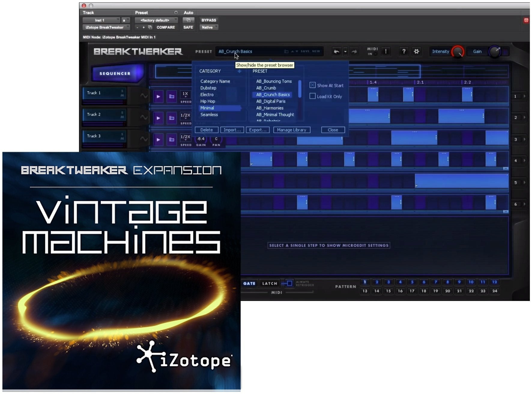Viewport: 532px width, 394px height.
Task: Toggle the plugin BYPASS button
Action: (209, 20)
